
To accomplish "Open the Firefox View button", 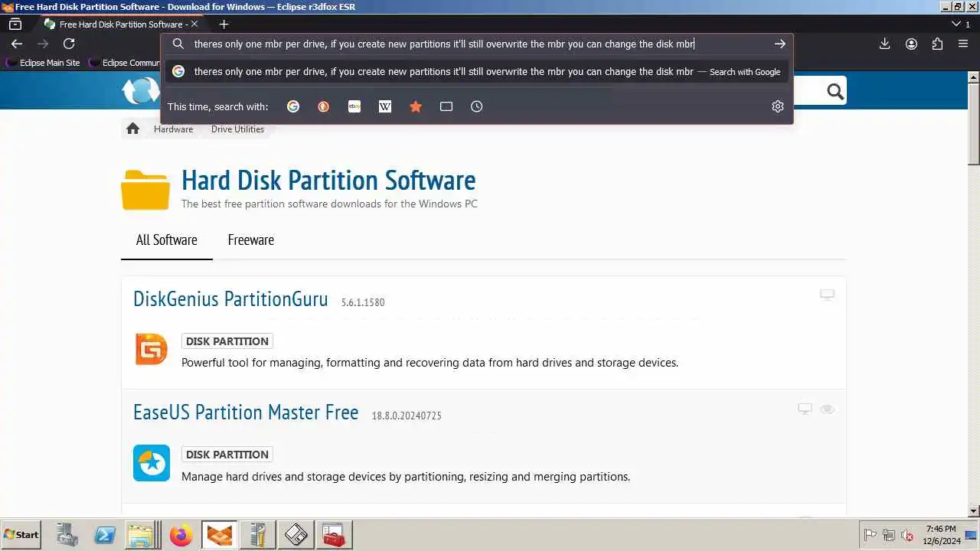I will (15, 24).
